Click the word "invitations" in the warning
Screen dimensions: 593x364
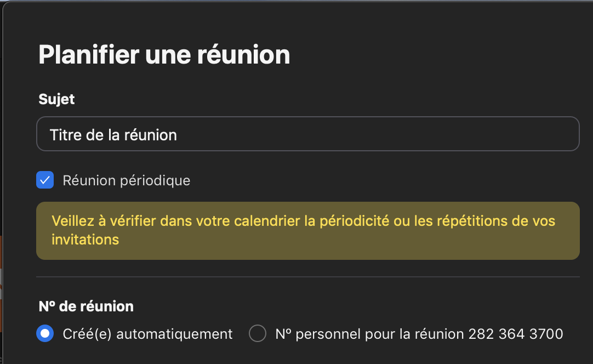(x=85, y=240)
